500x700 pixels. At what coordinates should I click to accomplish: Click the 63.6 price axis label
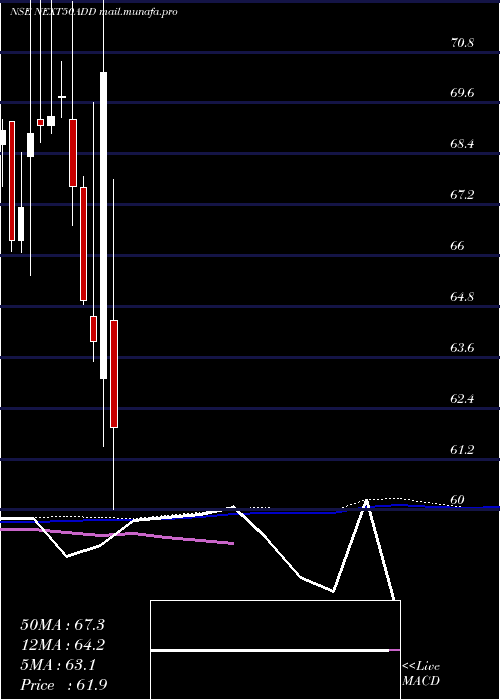coord(462,347)
